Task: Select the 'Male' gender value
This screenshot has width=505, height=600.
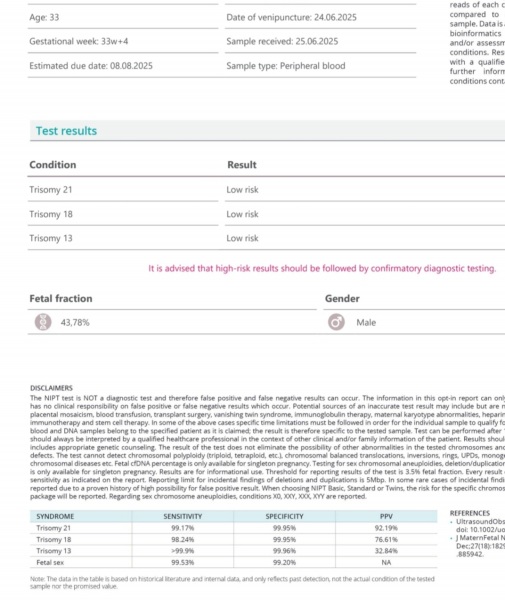Action: (x=366, y=323)
